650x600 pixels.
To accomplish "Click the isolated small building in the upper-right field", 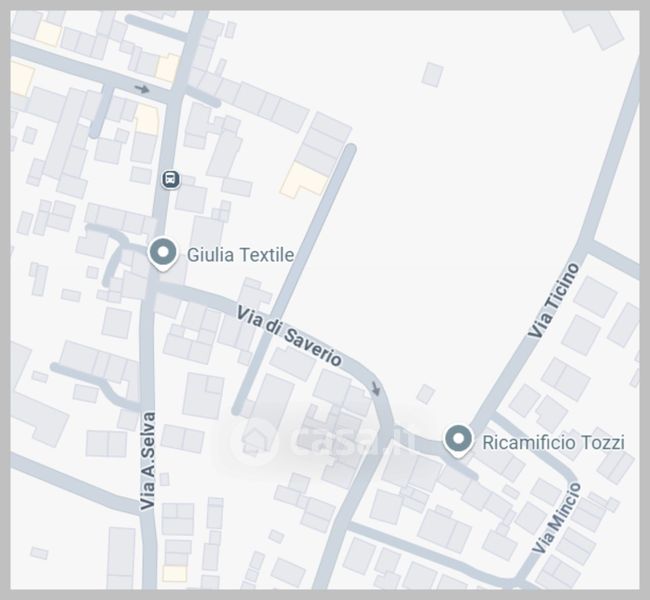I will (432, 75).
